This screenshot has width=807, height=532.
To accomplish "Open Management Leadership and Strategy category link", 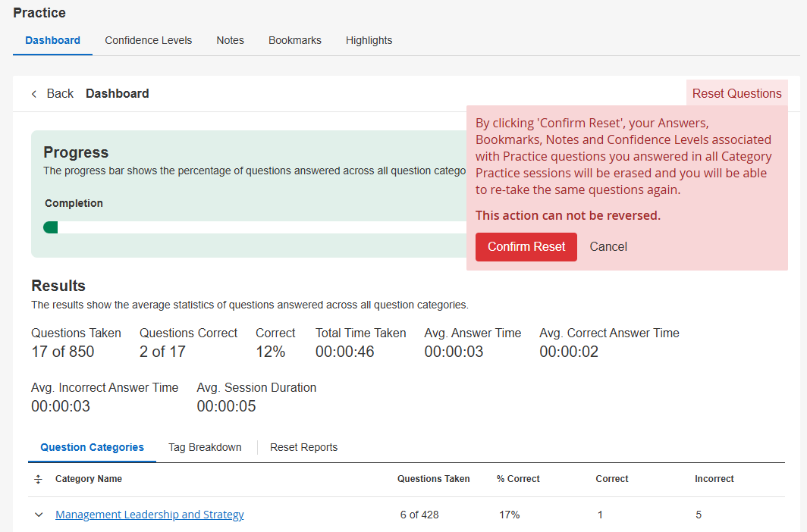I will click(149, 515).
